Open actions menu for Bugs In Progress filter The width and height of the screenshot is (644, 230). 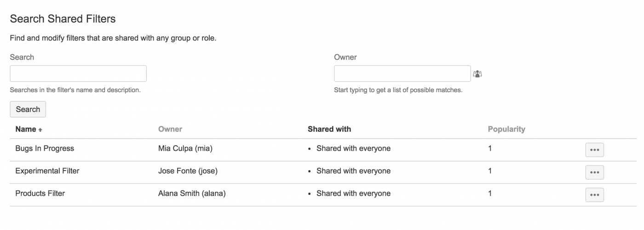pos(594,150)
